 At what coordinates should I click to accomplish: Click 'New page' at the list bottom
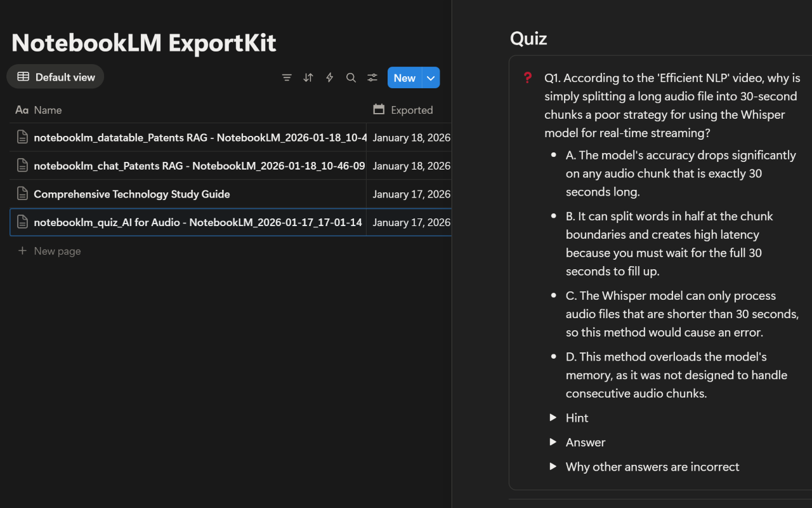pos(49,251)
